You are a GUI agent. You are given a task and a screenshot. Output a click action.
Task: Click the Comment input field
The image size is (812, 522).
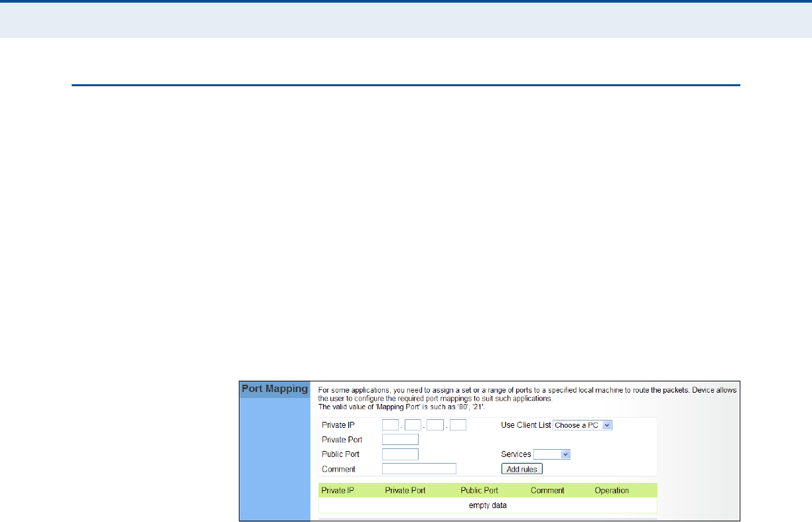pos(419,469)
